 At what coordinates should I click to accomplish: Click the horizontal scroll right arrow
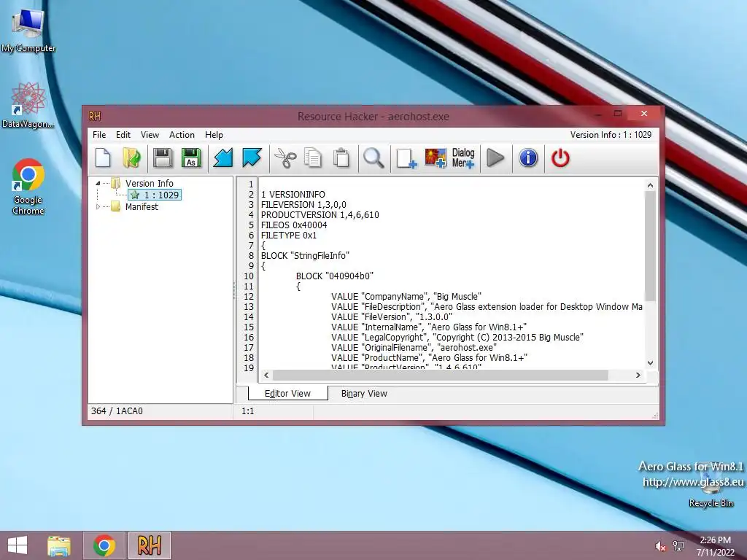tap(638, 376)
